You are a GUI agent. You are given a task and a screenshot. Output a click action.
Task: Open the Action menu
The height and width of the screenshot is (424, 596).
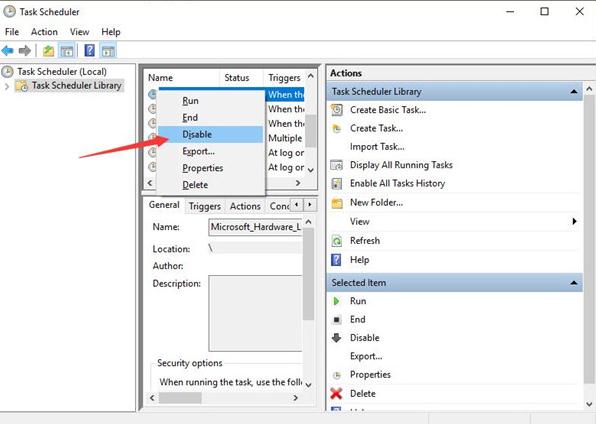(x=44, y=32)
